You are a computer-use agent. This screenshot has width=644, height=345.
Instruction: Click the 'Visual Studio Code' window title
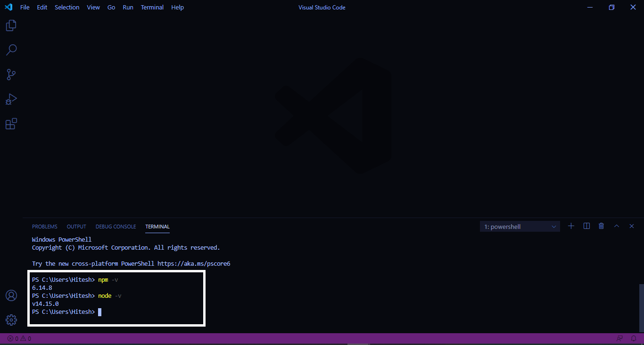point(322,7)
